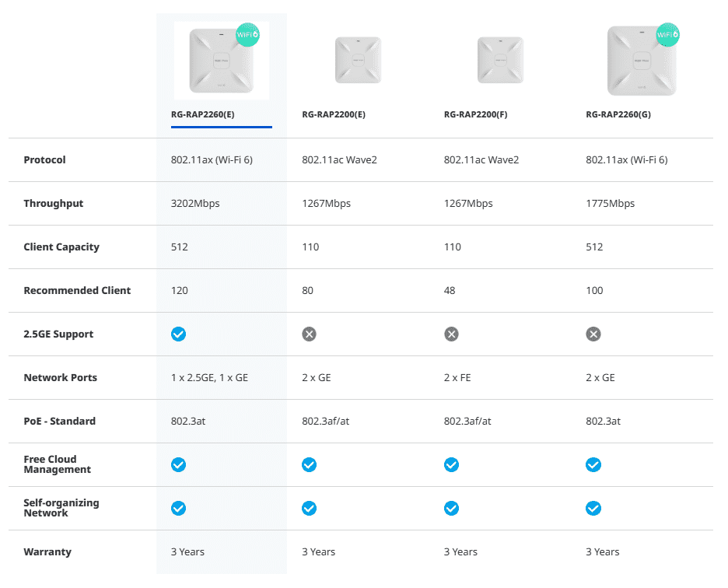The height and width of the screenshot is (588, 728).
Task: Select recommended client value 100
Action: 594,291
